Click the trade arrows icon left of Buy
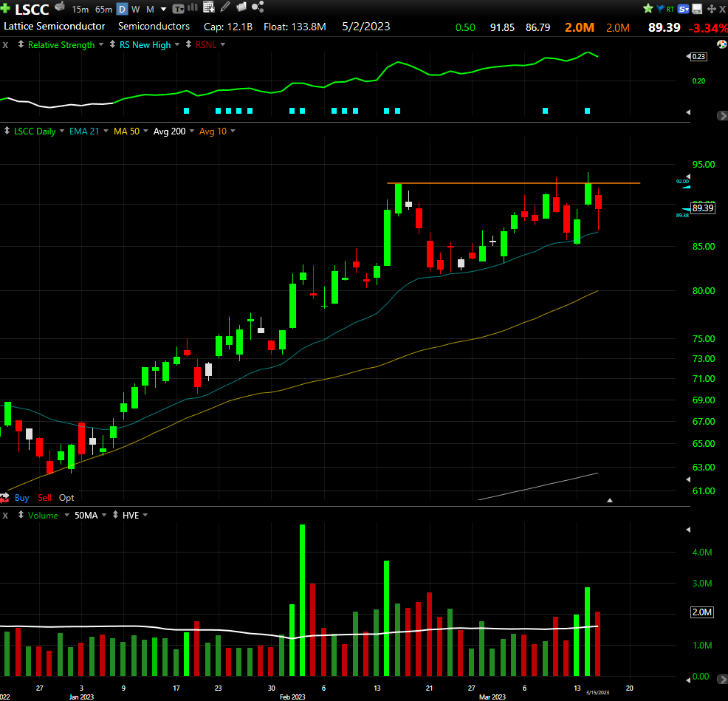This screenshot has height=701, width=728. click(4, 498)
